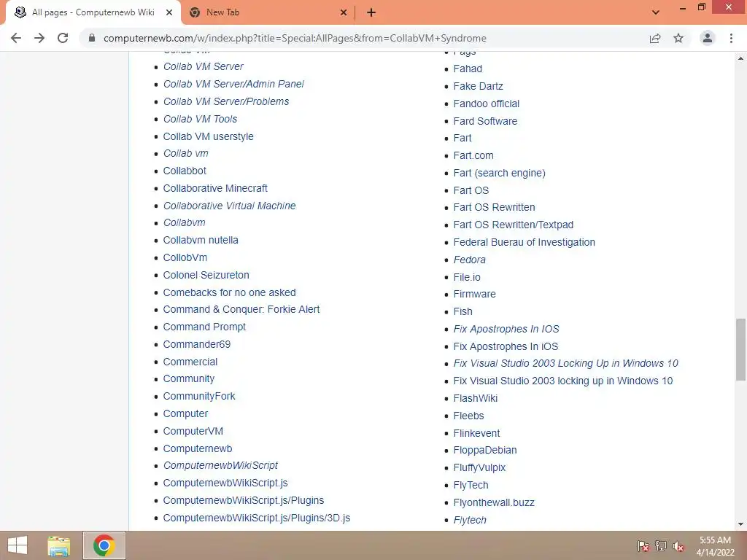747x560 pixels.
Task: Open the Fart (search engine) link
Action: tap(499, 174)
